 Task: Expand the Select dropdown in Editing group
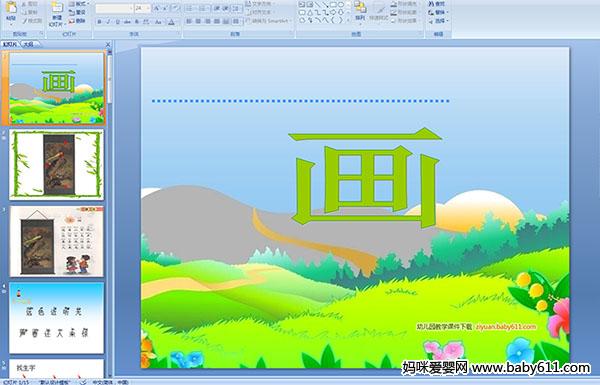[439, 21]
